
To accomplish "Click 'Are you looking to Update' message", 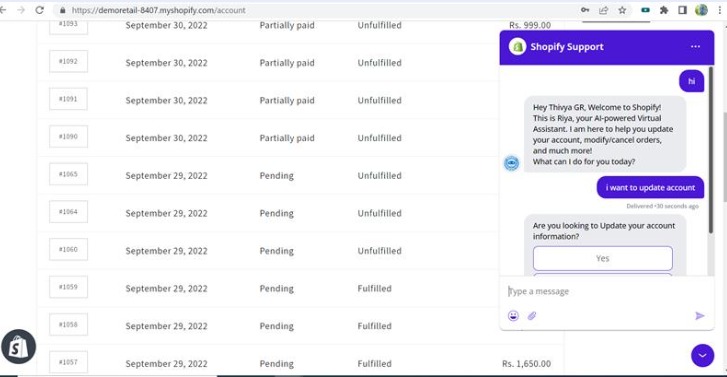I will tap(604, 231).
